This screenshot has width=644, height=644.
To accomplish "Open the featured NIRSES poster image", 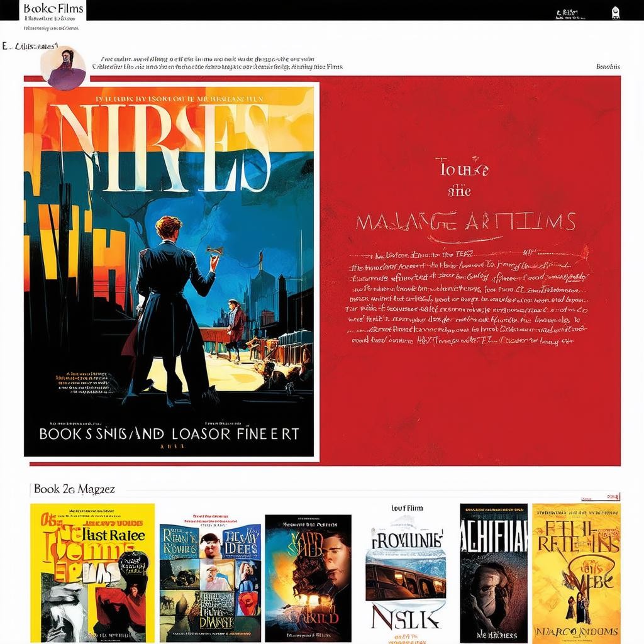I will click(169, 270).
